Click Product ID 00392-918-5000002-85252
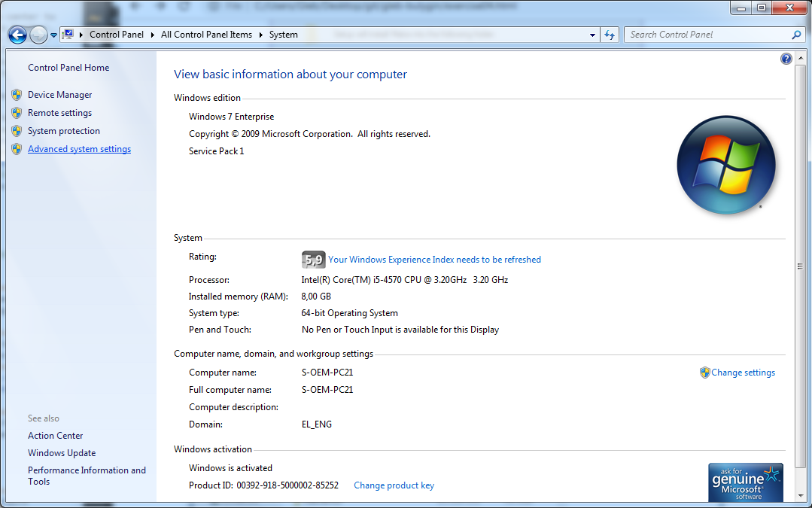 [x=263, y=485]
